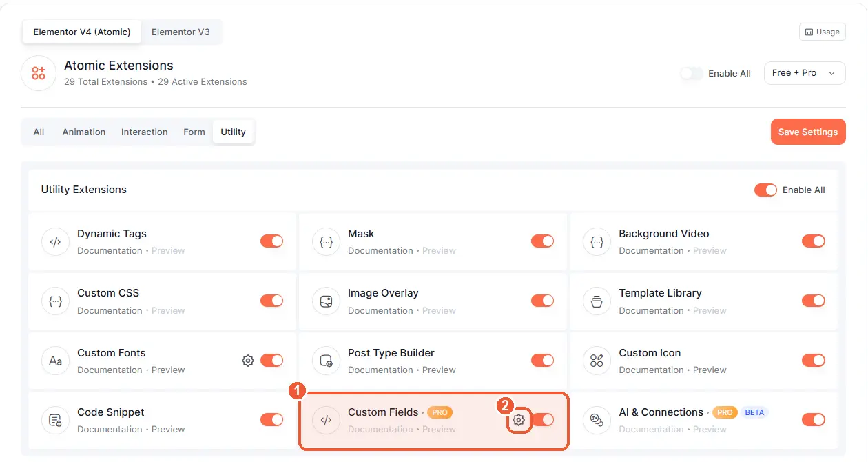This screenshot has width=868, height=462.
Task: Select the Animation filter tab
Action: click(84, 132)
